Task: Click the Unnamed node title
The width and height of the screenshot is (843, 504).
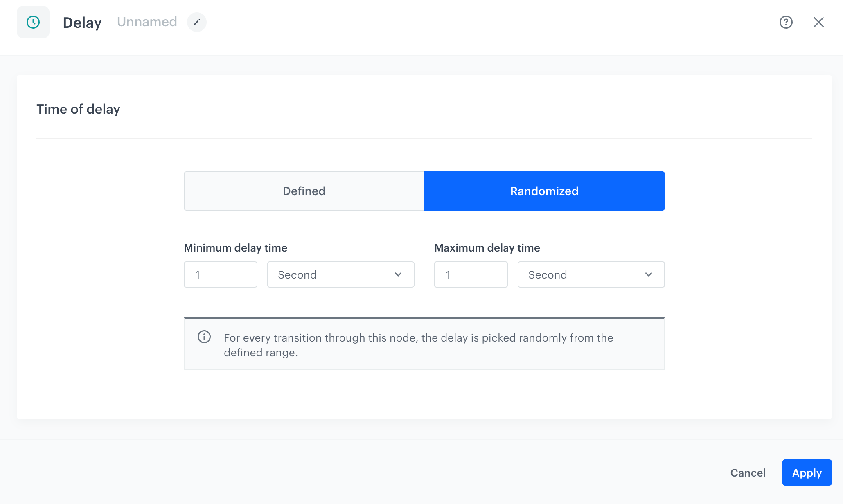Action: pos(147,22)
